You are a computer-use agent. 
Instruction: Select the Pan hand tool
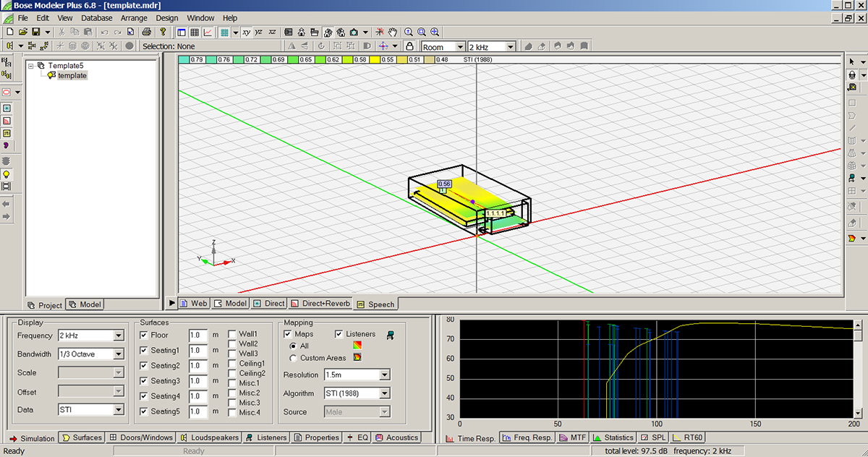tap(393, 32)
